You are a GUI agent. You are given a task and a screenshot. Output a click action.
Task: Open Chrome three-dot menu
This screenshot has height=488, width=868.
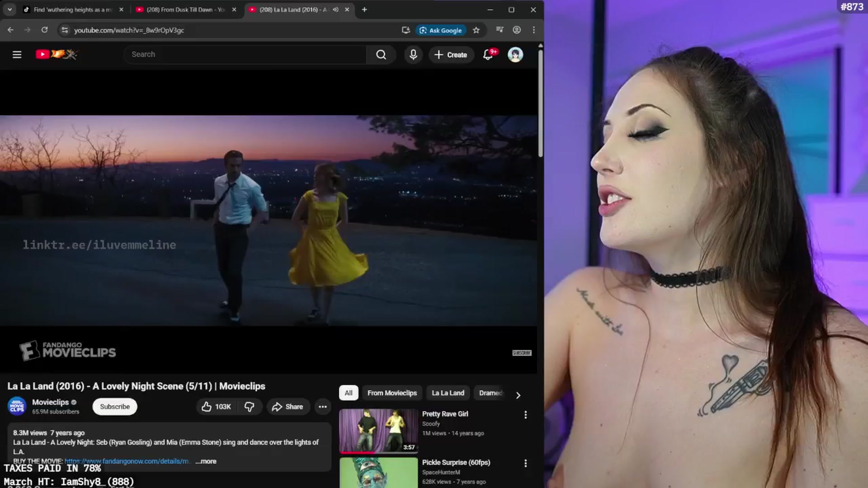point(534,30)
